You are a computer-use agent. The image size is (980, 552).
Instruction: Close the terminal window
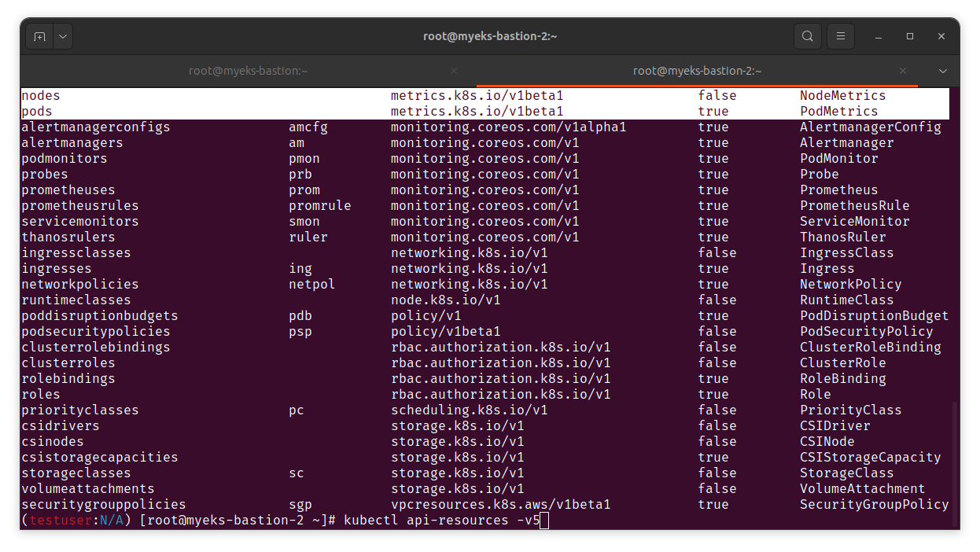click(941, 36)
